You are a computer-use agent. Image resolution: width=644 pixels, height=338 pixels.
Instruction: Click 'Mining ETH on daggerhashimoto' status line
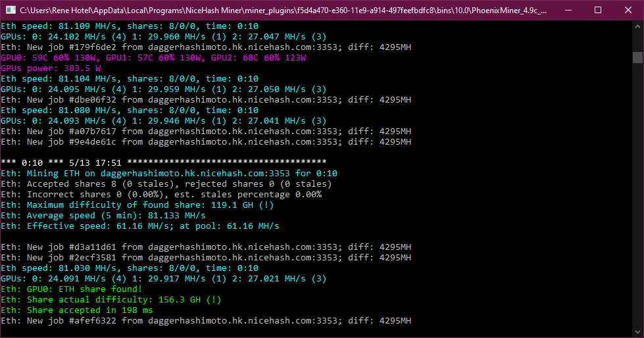[169, 174]
